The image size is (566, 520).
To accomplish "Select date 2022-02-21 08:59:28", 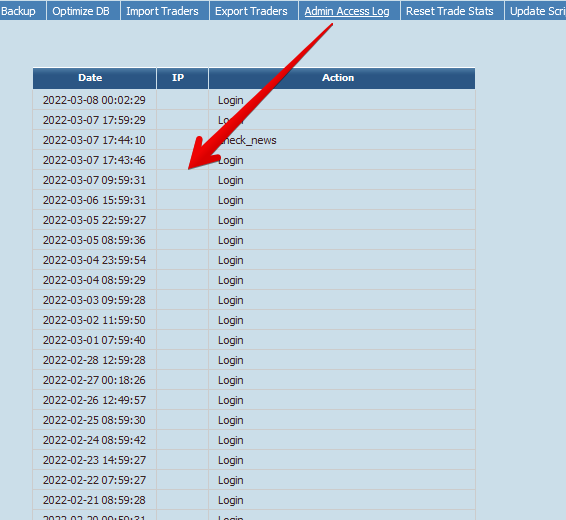I will point(94,500).
